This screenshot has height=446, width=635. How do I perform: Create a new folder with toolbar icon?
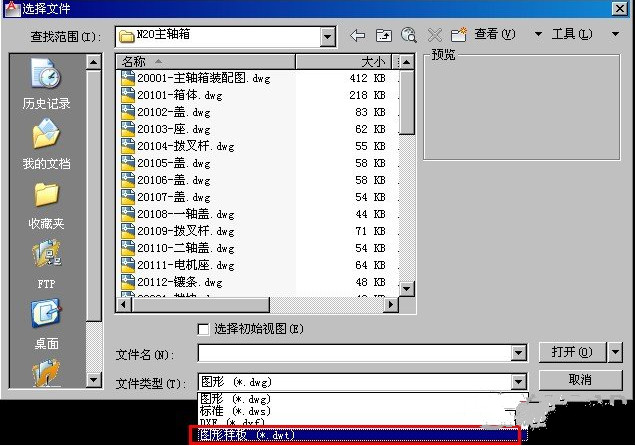click(458, 35)
